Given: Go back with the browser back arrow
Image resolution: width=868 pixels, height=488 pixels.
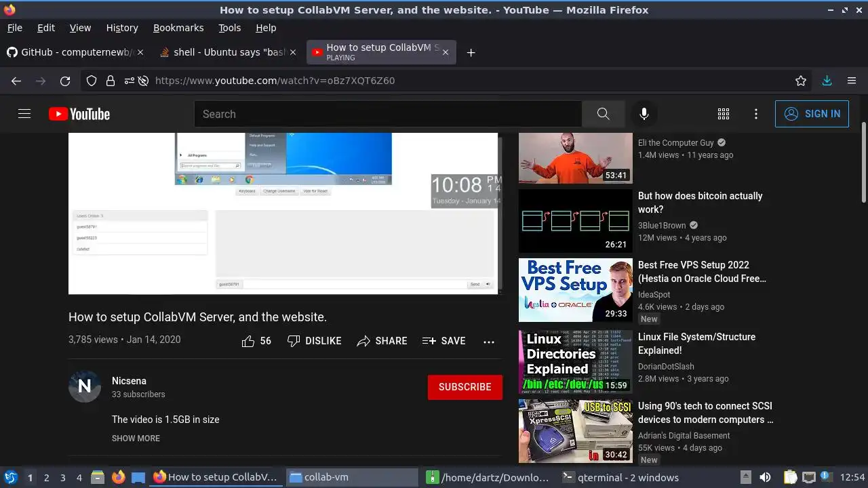Looking at the screenshot, I should coord(16,81).
